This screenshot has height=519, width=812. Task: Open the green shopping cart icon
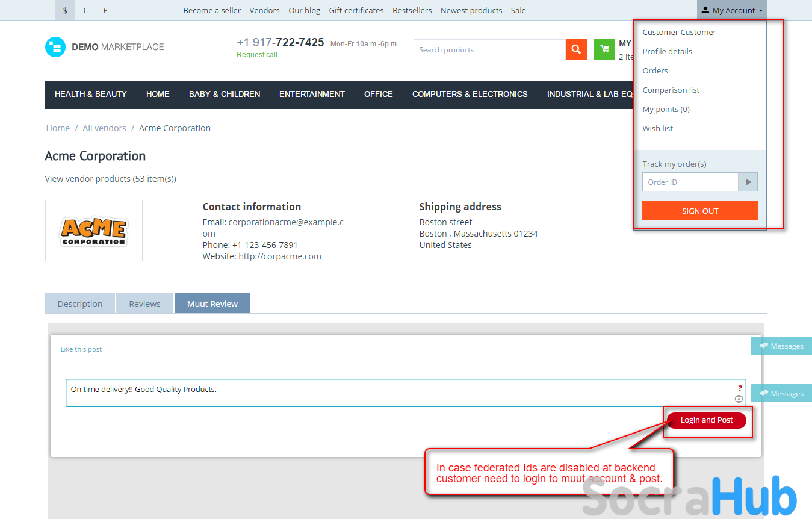(x=604, y=50)
